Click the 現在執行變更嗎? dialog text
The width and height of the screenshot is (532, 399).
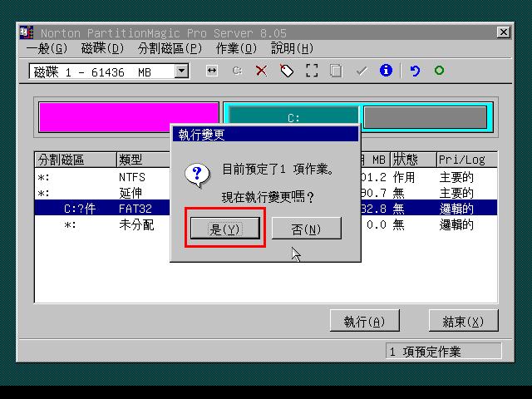coord(268,197)
